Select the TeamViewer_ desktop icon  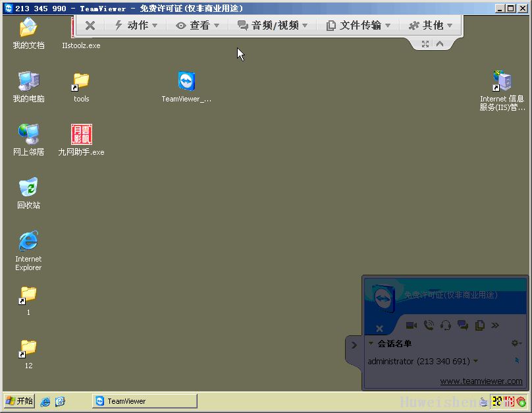point(186,86)
